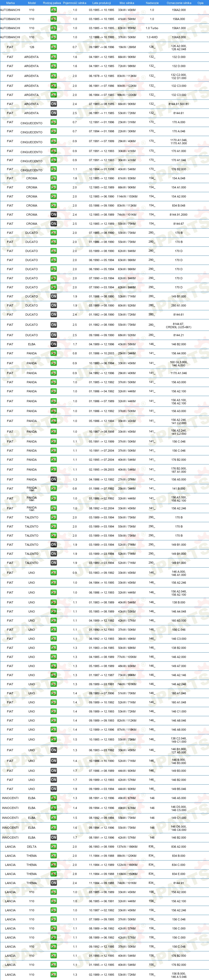
Task: Click diesel ON icon for Argenta 8144.61.500.81
Action: coord(54,104)
